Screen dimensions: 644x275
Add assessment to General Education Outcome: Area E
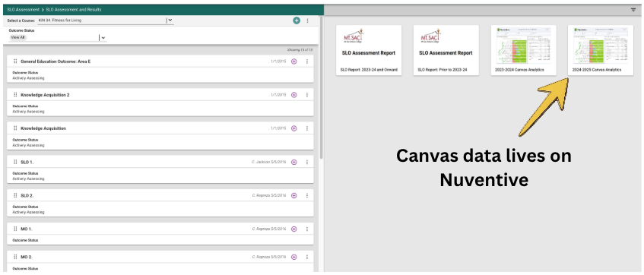(x=294, y=62)
